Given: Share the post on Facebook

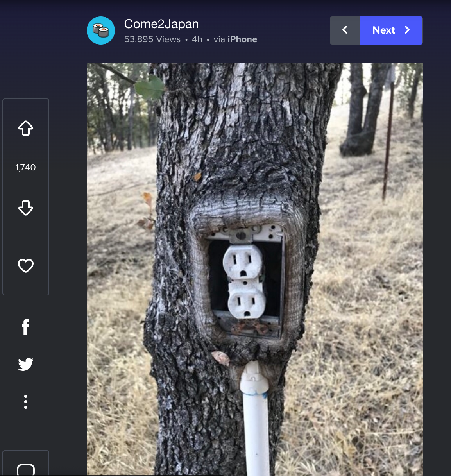Looking at the screenshot, I should [x=26, y=327].
